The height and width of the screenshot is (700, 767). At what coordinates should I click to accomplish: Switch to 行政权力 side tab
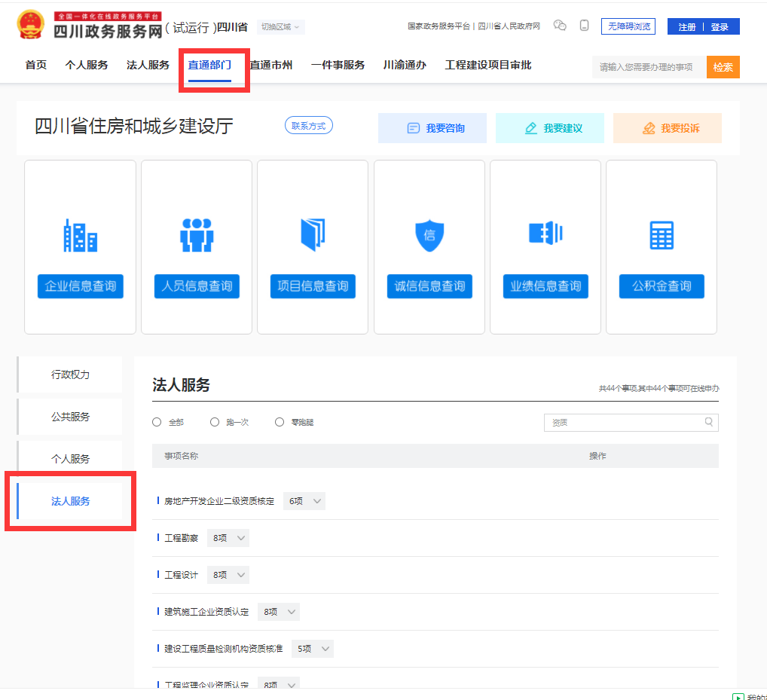70,374
